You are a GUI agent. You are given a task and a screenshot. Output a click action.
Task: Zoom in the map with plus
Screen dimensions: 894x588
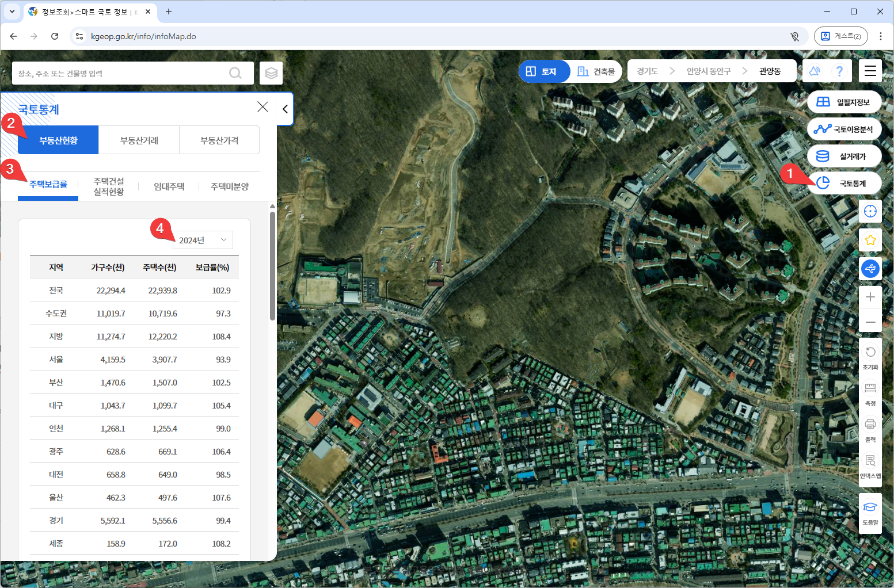870,297
